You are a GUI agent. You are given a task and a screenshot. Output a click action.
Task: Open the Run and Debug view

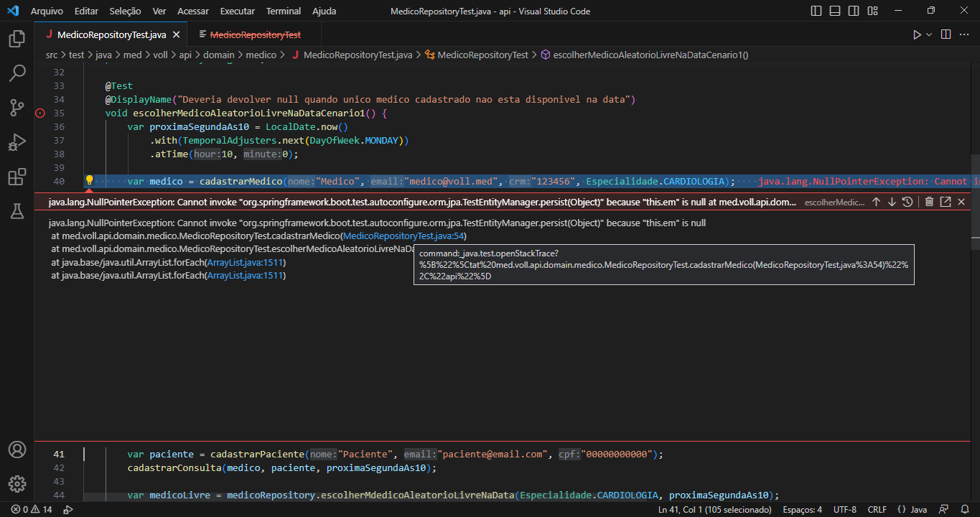[17, 142]
